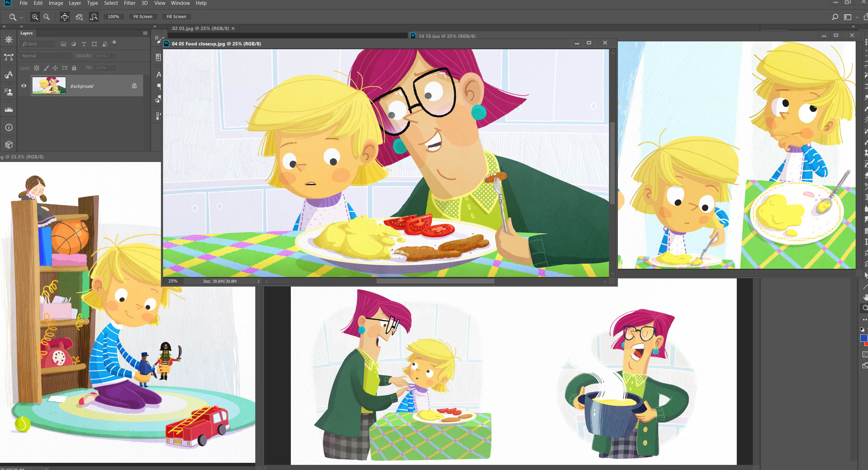868x470 pixels.
Task: Click the lock icon on Background layer
Action: coord(134,86)
